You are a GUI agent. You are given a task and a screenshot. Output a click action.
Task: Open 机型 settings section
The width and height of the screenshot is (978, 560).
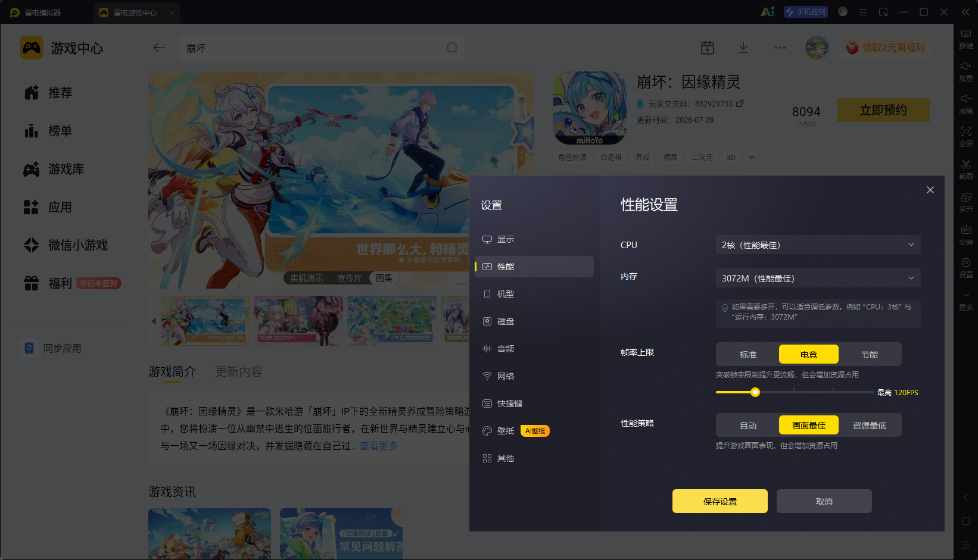click(x=534, y=294)
